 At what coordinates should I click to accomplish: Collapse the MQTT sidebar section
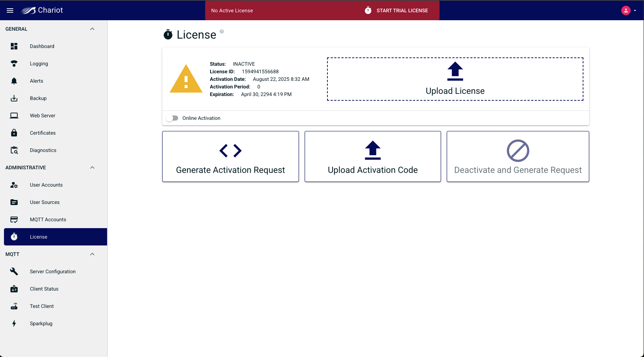tap(92, 254)
